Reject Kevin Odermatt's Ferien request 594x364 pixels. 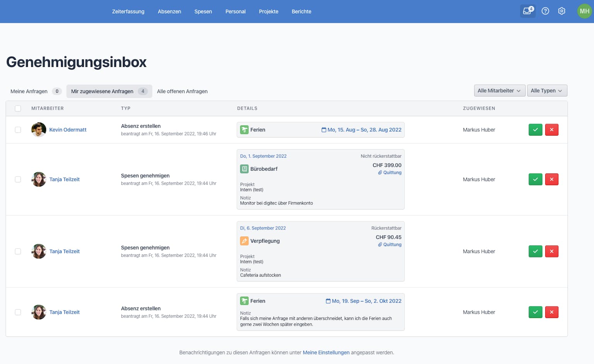click(x=551, y=130)
